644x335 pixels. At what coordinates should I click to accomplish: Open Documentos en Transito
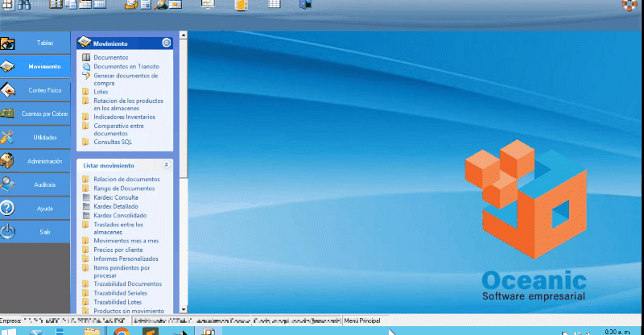point(126,66)
